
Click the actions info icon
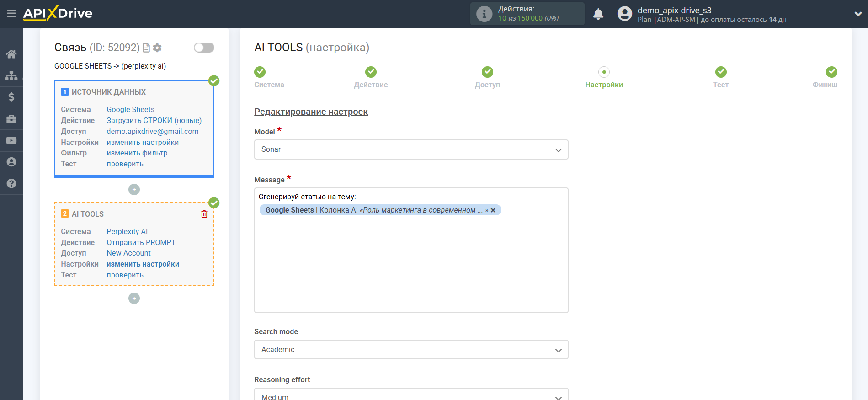[x=484, y=14]
